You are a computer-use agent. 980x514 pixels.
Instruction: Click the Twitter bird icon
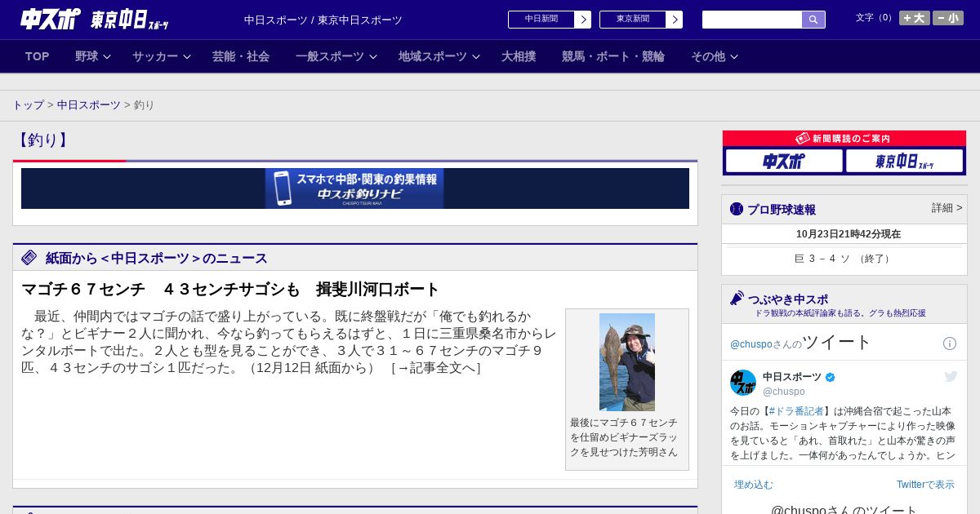[x=951, y=376]
